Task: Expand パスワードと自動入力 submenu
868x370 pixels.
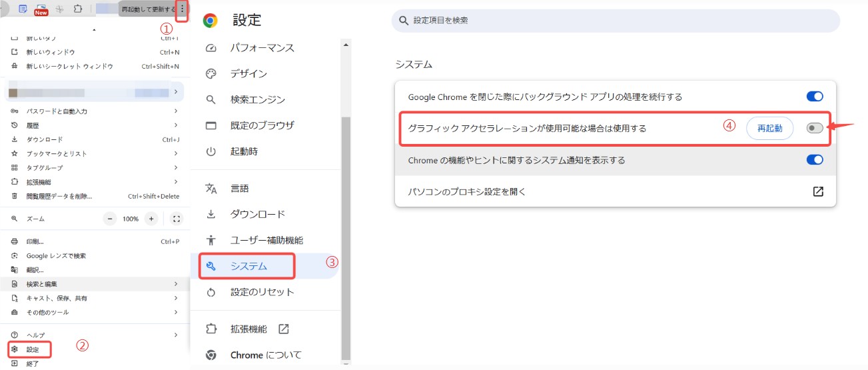Action: [x=176, y=111]
